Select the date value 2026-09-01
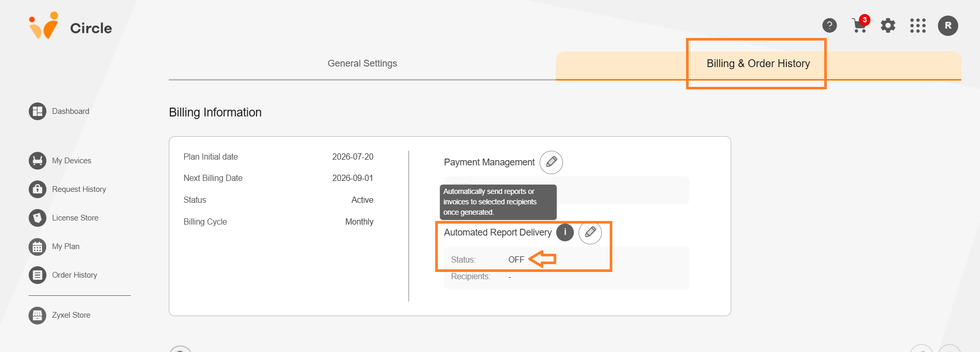 tap(353, 178)
